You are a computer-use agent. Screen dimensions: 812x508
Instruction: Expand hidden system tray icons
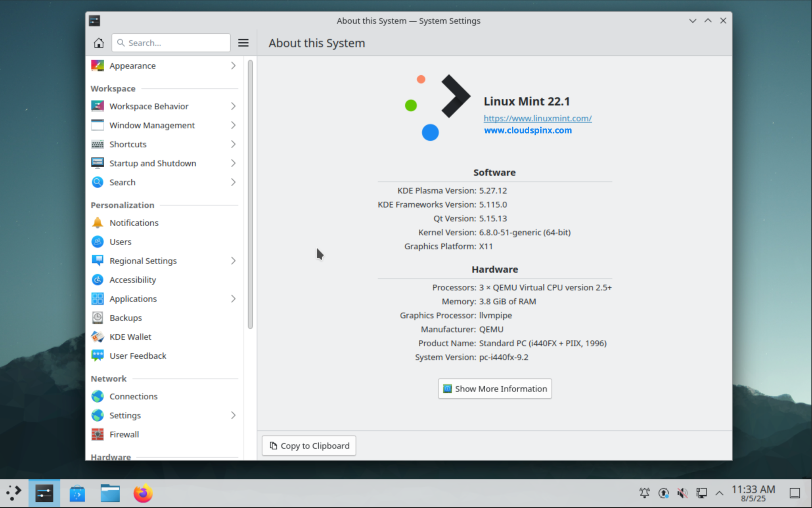click(x=720, y=493)
